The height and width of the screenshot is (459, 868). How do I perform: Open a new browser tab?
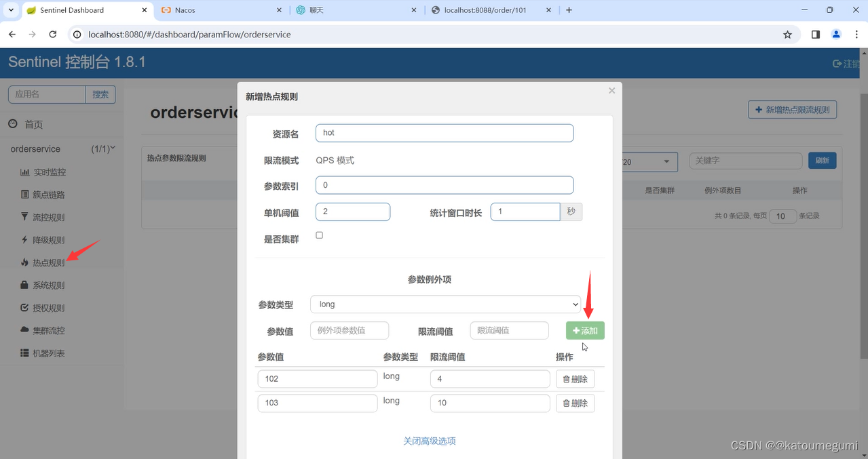[x=569, y=10]
